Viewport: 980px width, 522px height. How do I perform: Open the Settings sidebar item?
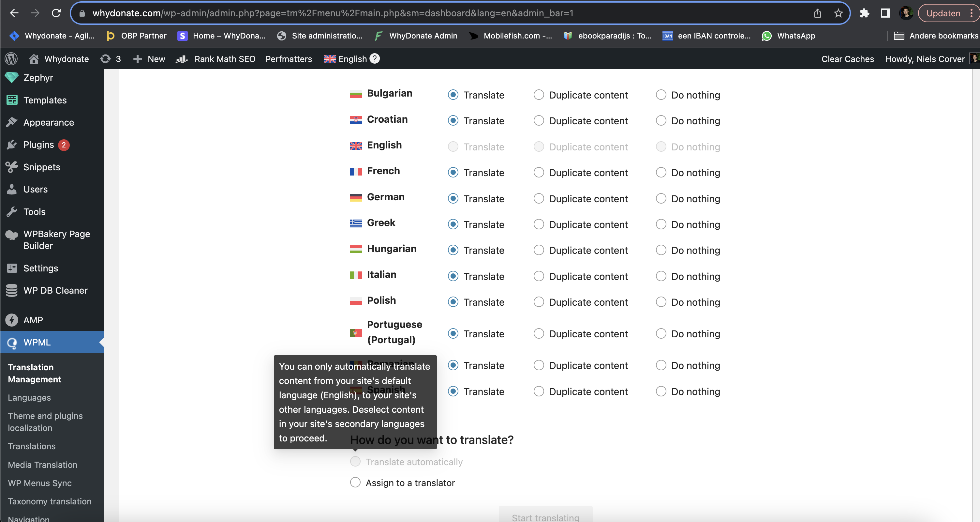coord(52,268)
